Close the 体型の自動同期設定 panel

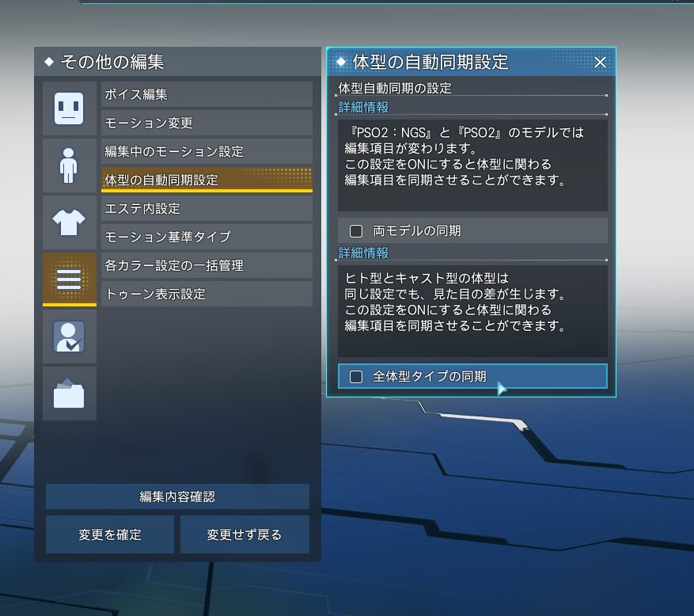[x=600, y=63]
